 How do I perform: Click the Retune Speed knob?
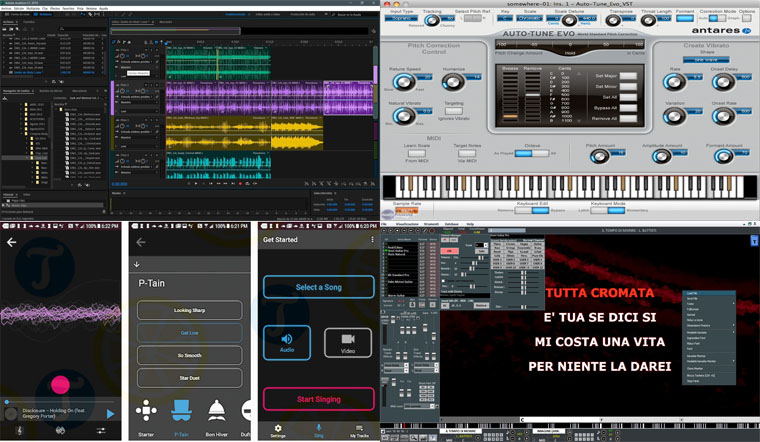(x=403, y=82)
